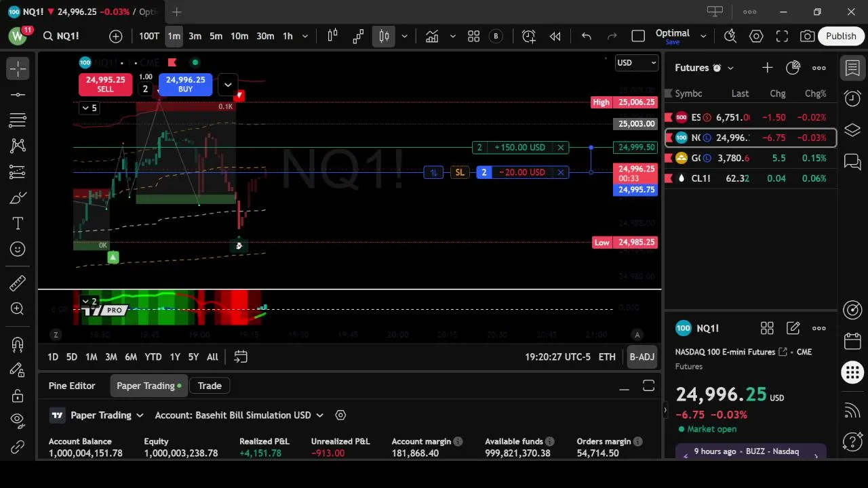The height and width of the screenshot is (488, 868).
Task: Open the patterns drawing tool
Action: click(18, 146)
